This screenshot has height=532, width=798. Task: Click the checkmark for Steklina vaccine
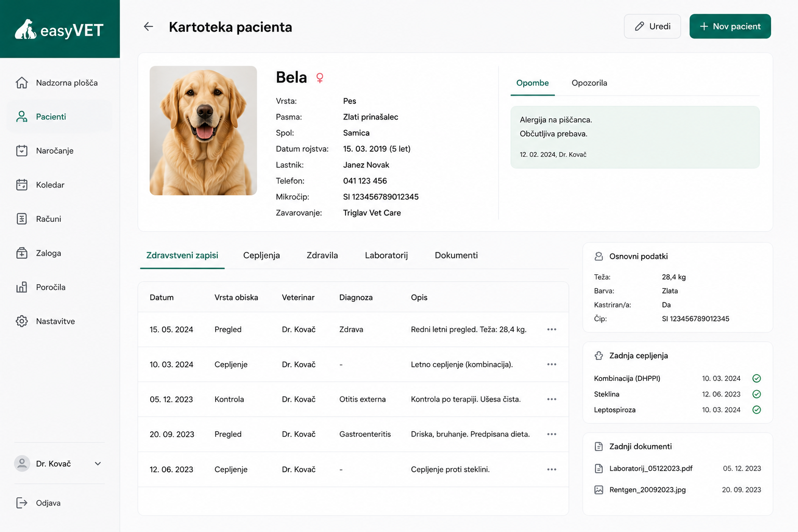pyautogui.click(x=756, y=394)
